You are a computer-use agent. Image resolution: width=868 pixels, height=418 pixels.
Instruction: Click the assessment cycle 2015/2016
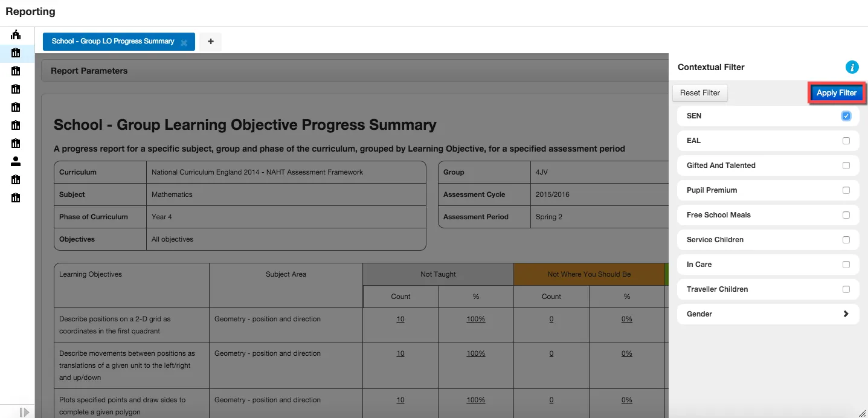(553, 195)
